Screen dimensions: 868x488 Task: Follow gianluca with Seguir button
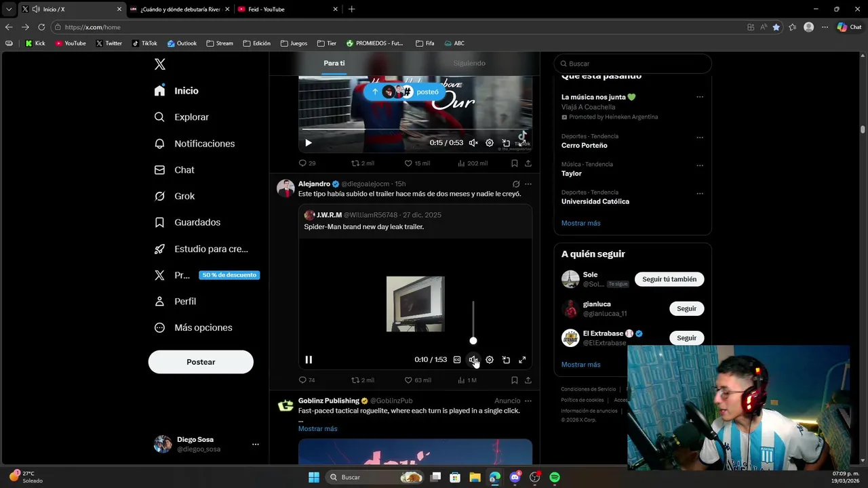click(686, 308)
